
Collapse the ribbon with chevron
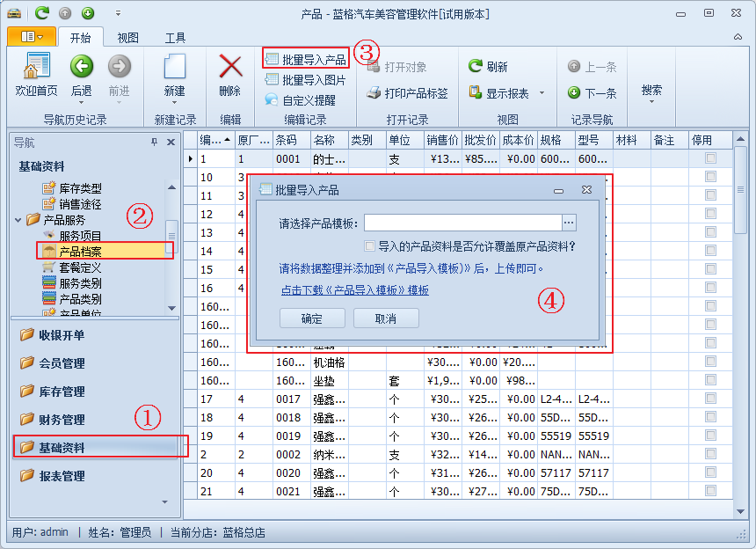point(738,37)
